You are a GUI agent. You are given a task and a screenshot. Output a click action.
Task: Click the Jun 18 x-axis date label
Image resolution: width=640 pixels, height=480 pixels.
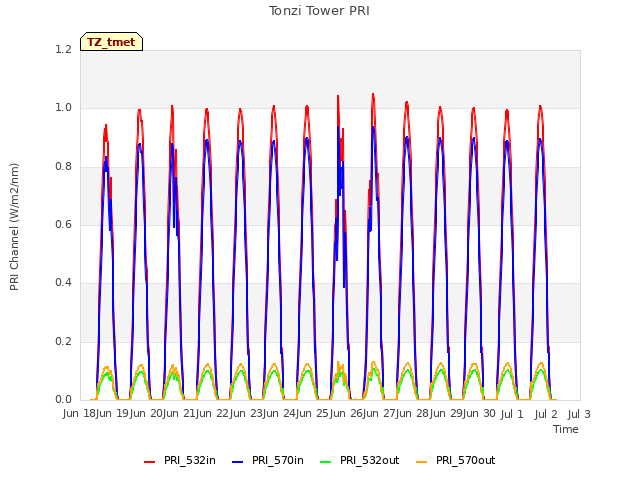pyautogui.click(x=79, y=414)
